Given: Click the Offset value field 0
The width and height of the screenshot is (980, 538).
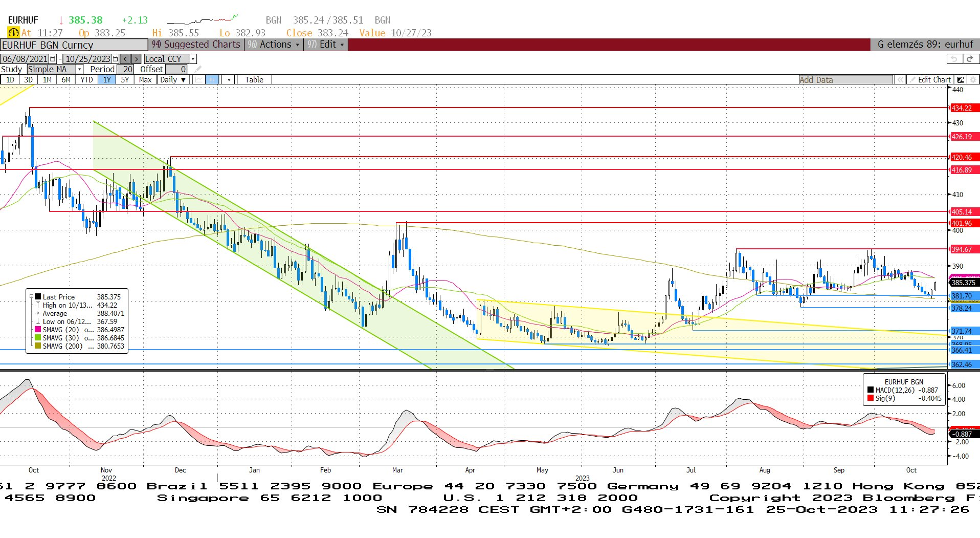Looking at the screenshot, I should click(176, 69).
